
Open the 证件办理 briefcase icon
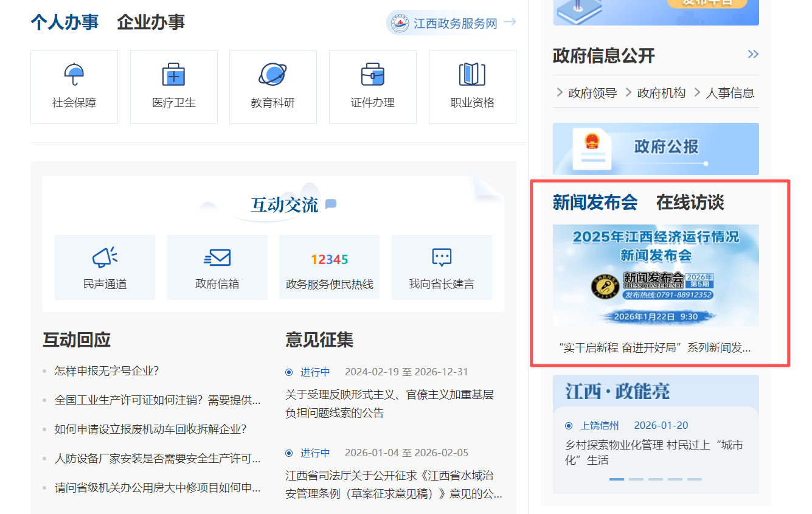[x=373, y=74]
